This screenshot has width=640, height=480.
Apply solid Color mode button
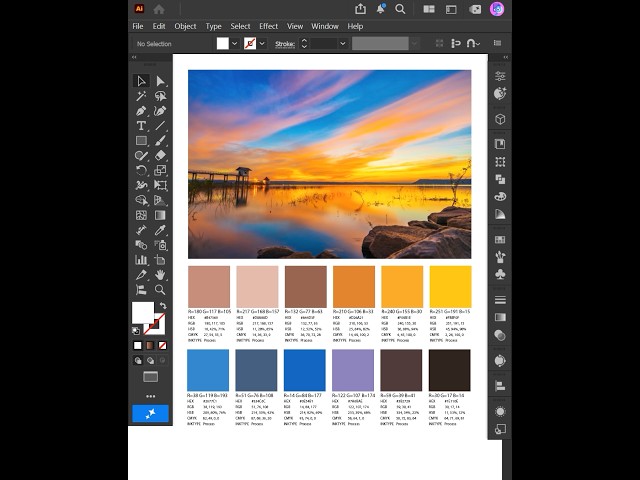point(138,346)
